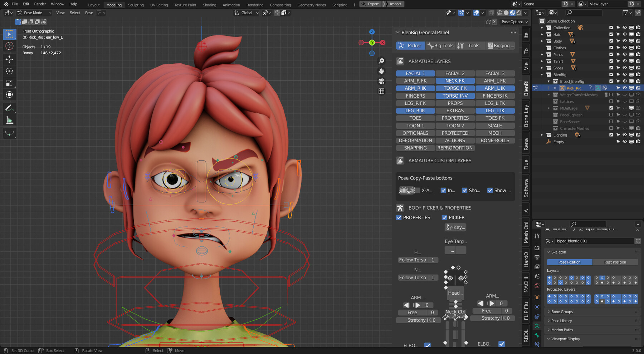Enable the FACIAL 2 armature layer
The width and height of the screenshot is (644, 354).
point(455,73)
